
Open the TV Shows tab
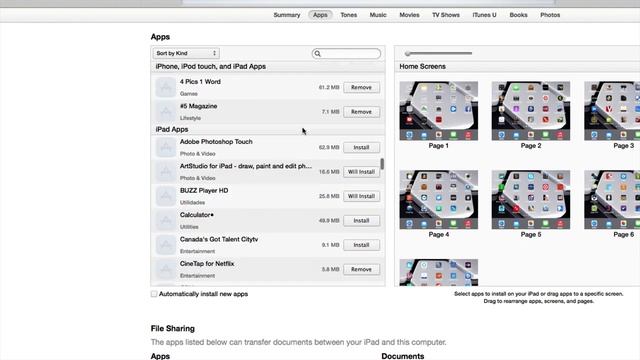pos(446,15)
